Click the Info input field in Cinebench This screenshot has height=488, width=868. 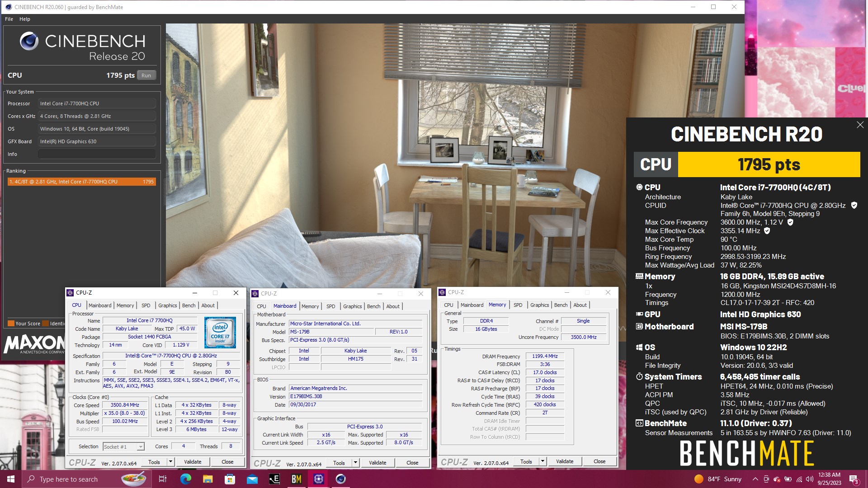[97, 154]
